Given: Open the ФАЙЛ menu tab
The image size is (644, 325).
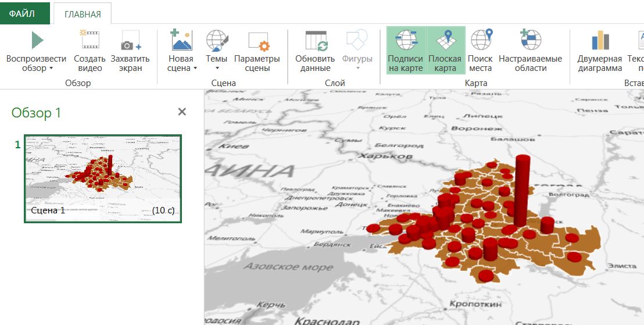Looking at the screenshot, I should (x=22, y=13).
